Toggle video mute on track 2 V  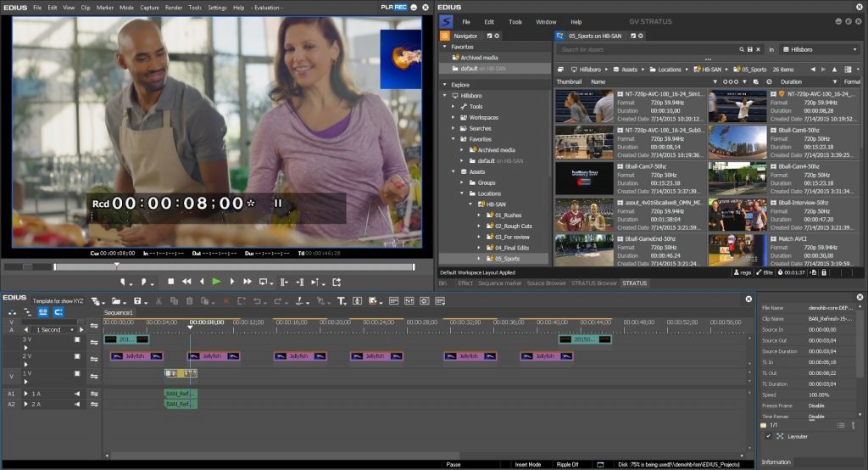(x=77, y=356)
